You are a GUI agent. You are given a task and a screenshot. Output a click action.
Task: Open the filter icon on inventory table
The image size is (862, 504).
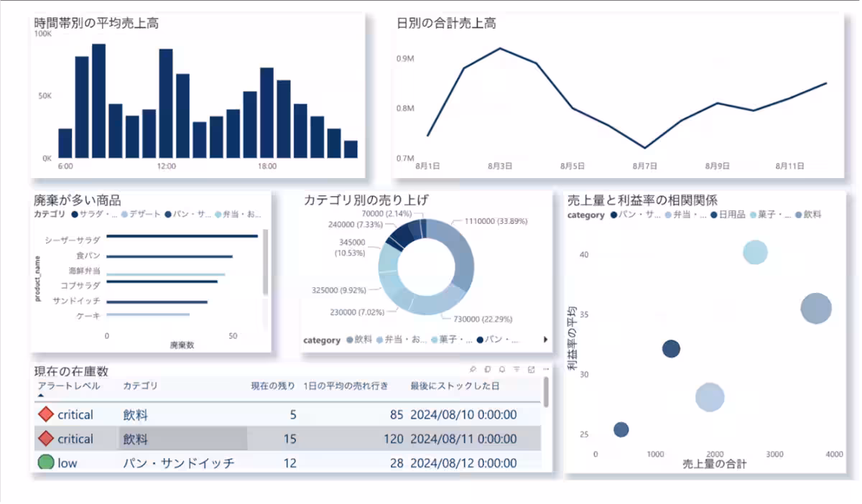[516, 369]
